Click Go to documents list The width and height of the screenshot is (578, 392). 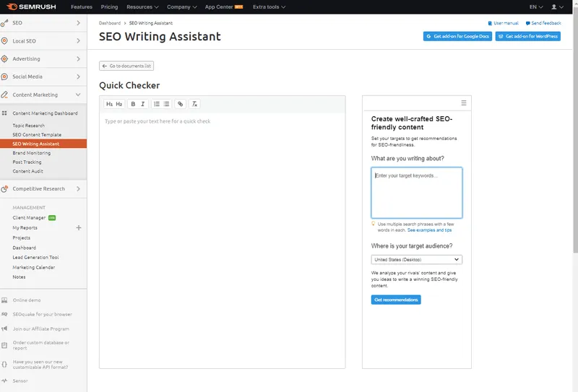tap(126, 66)
